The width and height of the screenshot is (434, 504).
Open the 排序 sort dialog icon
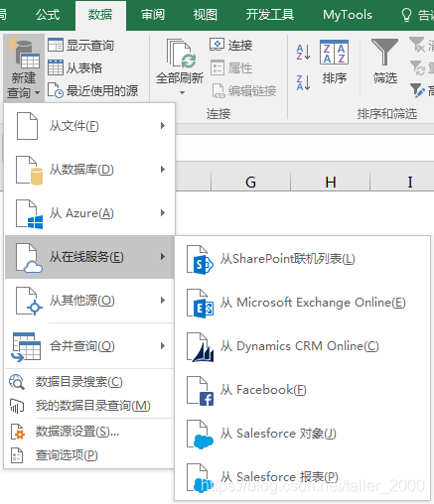(334, 52)
